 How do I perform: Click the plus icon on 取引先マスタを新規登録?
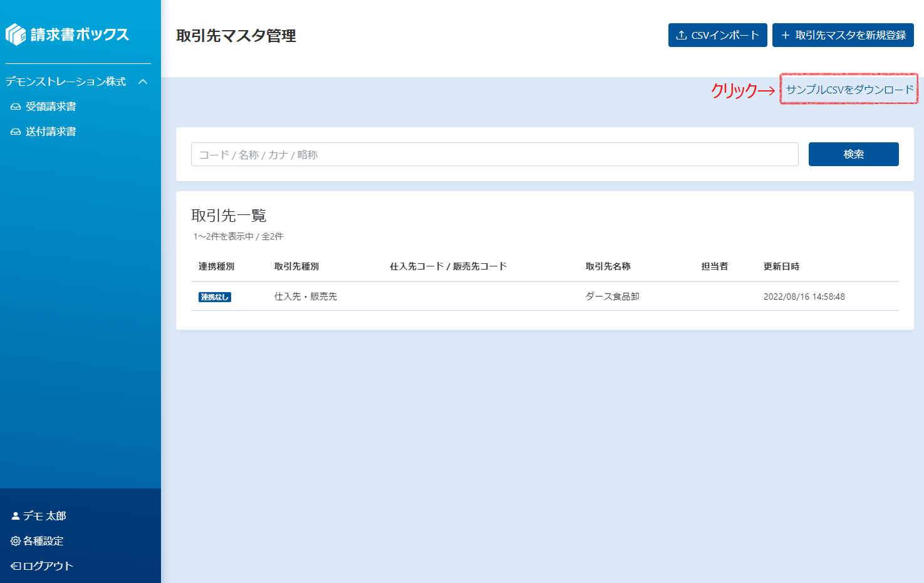coord(785,35)
